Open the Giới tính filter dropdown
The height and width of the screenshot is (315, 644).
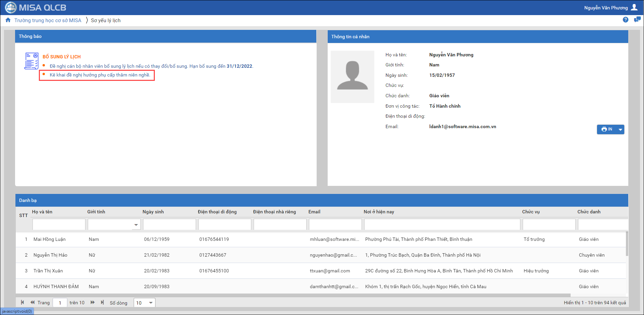point(136,224)
